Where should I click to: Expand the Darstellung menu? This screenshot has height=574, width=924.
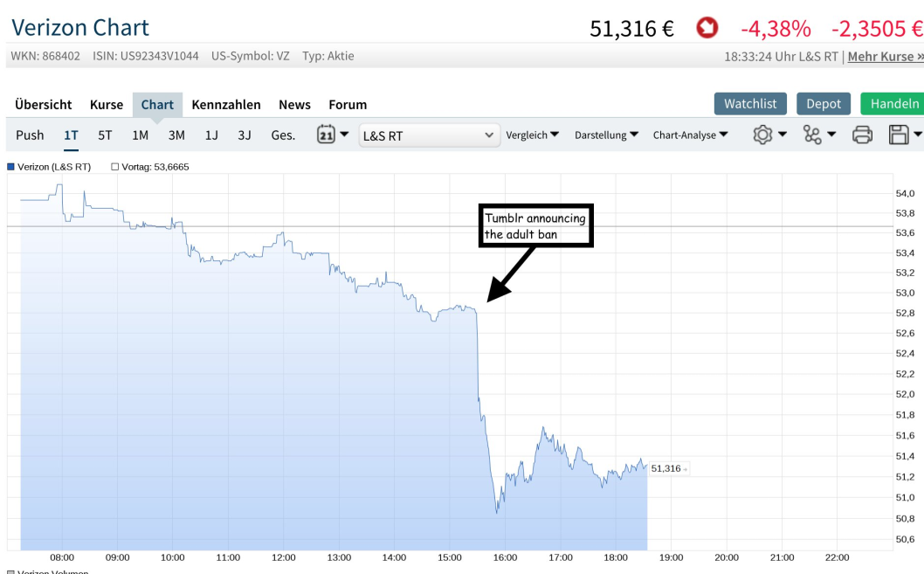point(606,135)
